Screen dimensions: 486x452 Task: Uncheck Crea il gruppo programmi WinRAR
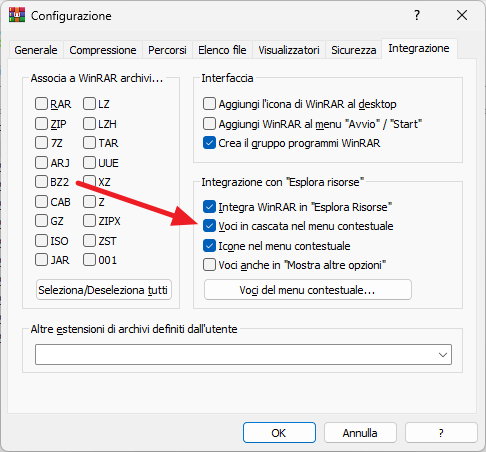[209, 143]
